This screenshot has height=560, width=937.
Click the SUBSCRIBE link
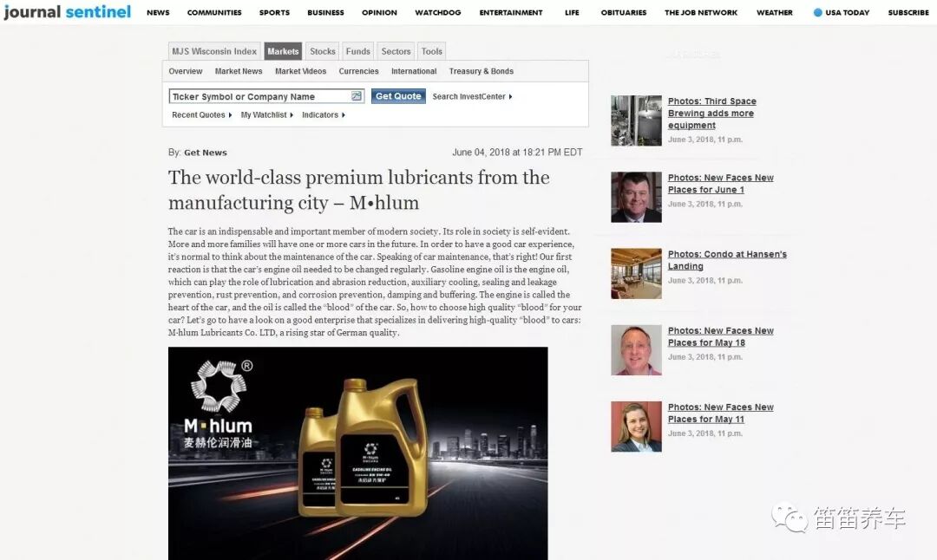click(x=908, y=12)
